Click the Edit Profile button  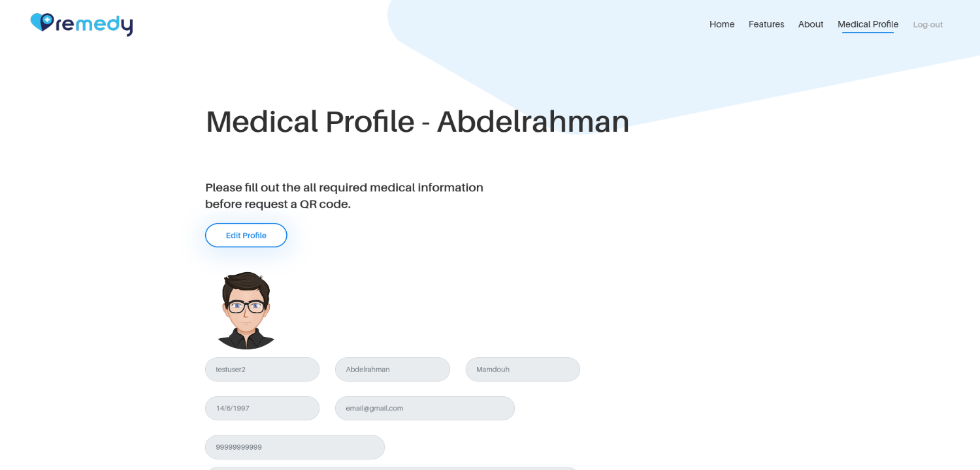246,236
